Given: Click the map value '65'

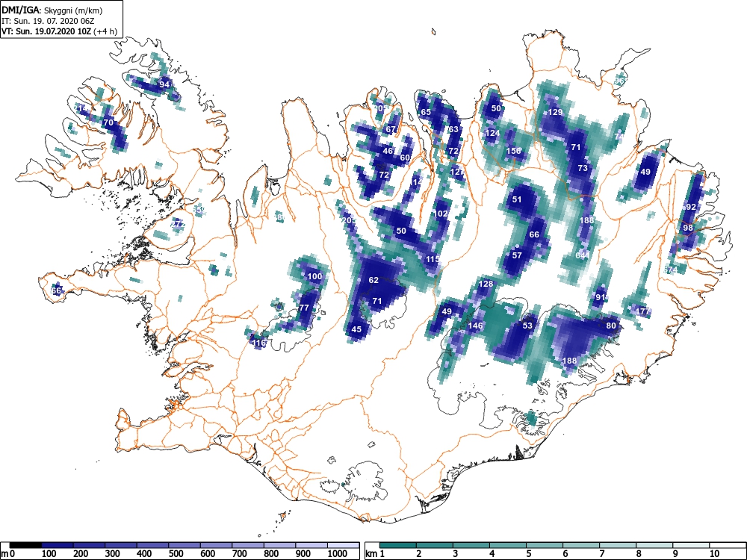Looking at the screenshot, I should [x=426, y=112].
